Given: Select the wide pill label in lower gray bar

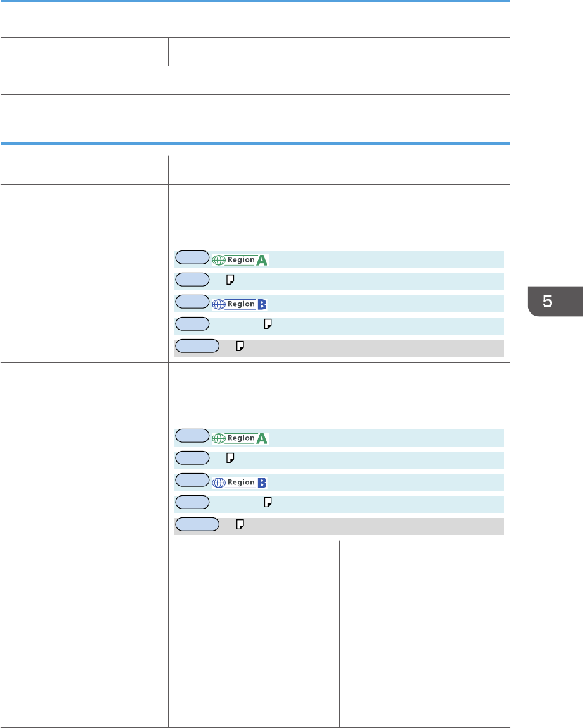Looking at the screenshot, I should (197, 524).
